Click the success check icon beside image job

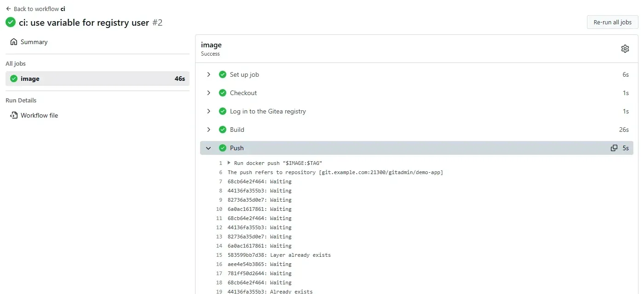tap(14, 79)
